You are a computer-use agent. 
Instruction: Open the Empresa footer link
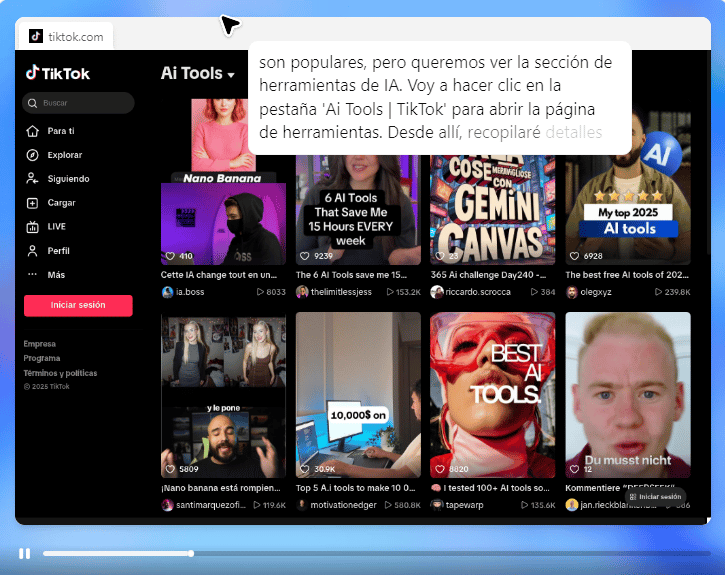click(x=40, y=344)
